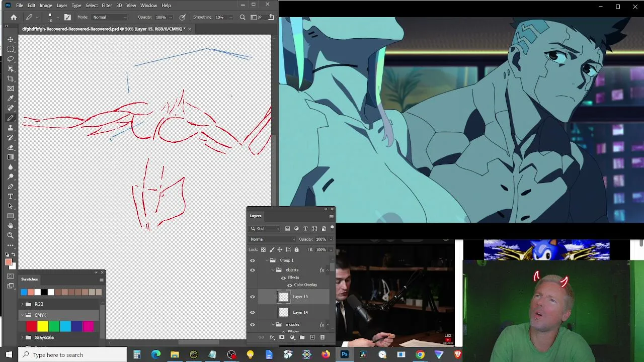
Task: Open the Layers panel options menu
Action: 331,216
